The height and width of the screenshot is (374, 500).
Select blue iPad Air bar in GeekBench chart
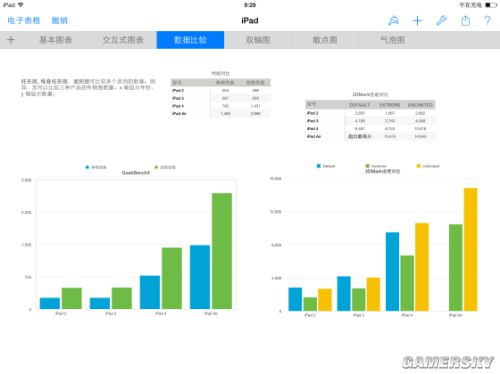pyautogui.click(x=200, y=277)
